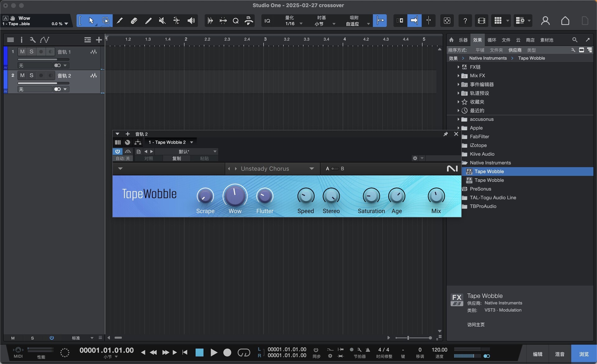The image size is (597, 364).
Task: Start playback with the Play button
Action: click(x=214, y=353)
